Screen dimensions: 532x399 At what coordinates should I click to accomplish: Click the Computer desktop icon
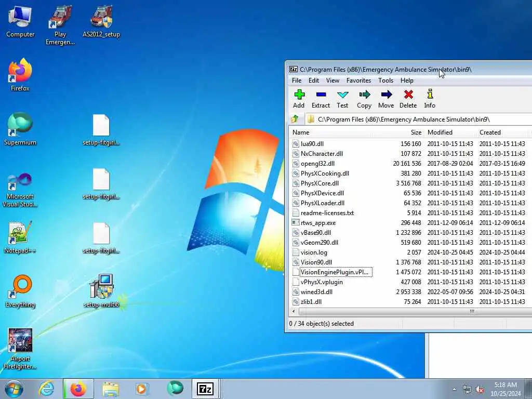pos(20,22)
